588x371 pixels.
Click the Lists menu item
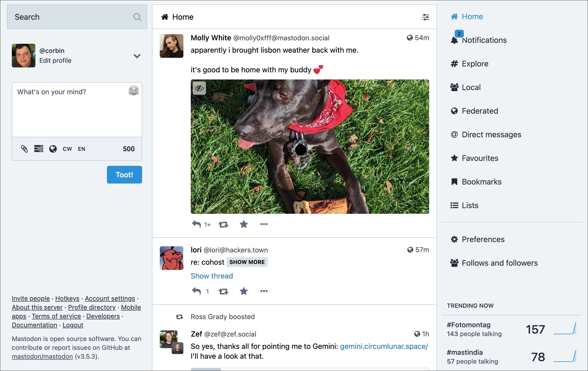[x=470, y=205]
